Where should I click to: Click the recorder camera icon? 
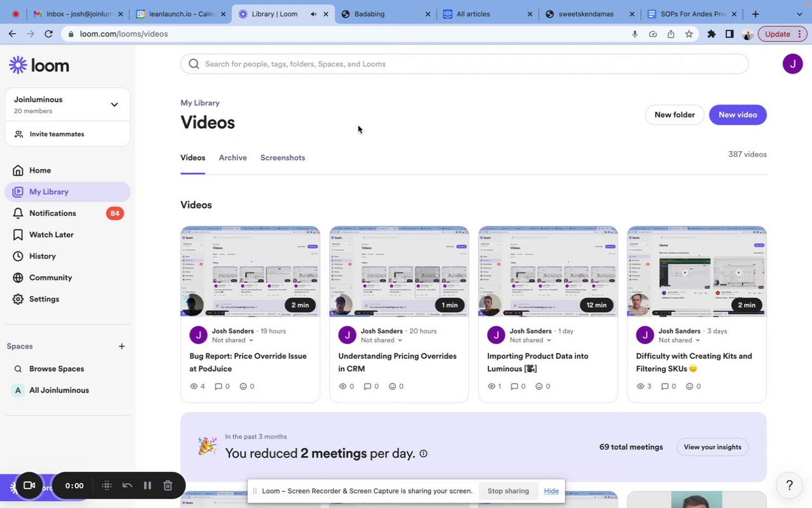tap(29, 486)
